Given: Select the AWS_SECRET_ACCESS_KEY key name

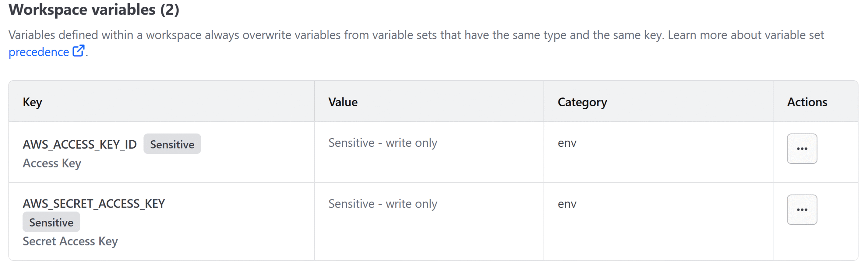Looking at the screenshot, I should (x=94, y=203).
